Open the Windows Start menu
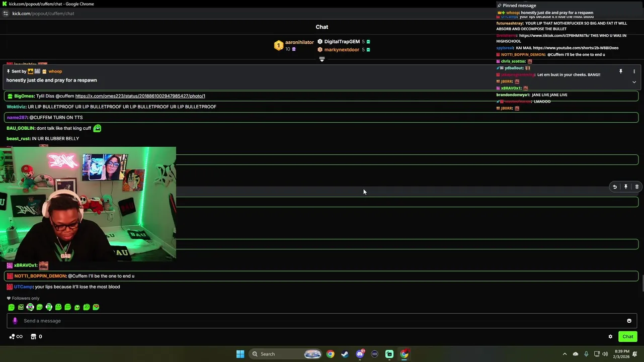Image resolution: width=644 pixels, height=362 pixels. [x=240, y=354]
